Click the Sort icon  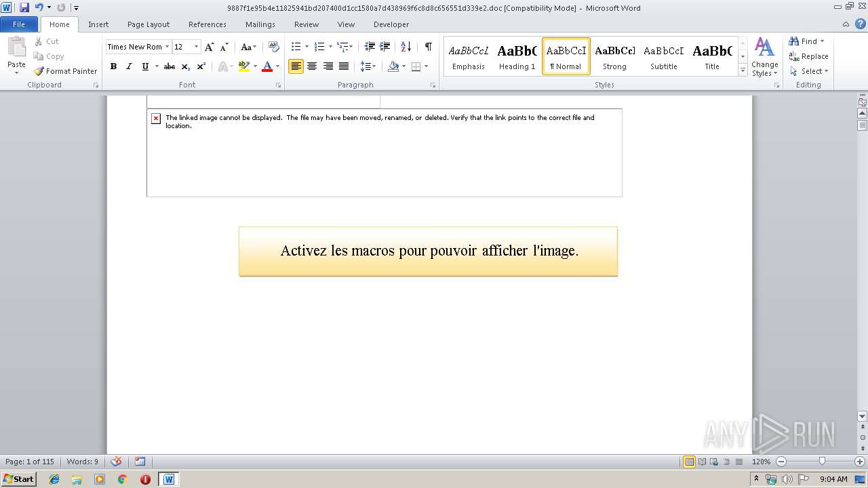tap(406, 47)
